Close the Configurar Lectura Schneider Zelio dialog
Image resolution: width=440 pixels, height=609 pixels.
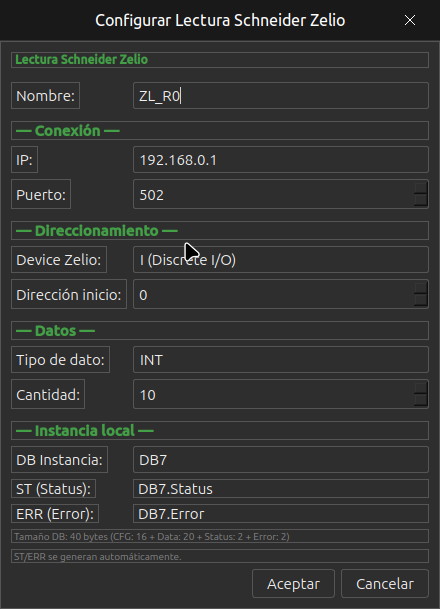[410, 20]
